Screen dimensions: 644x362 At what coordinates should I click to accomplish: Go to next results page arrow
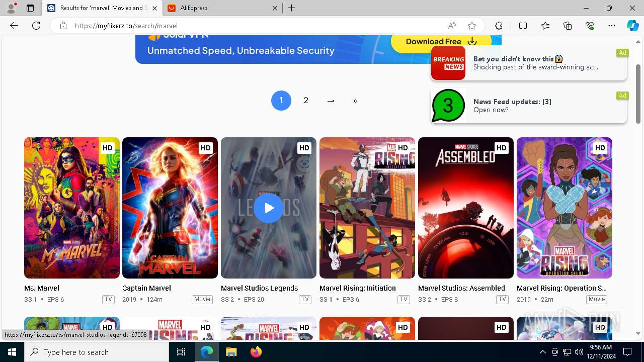point(331,101)
